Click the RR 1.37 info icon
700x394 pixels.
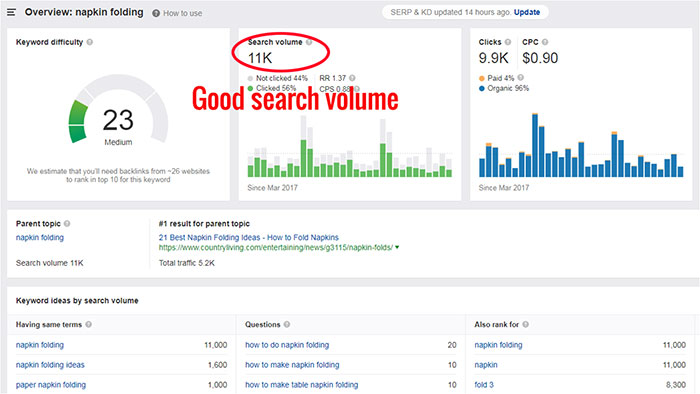click(352, 78)
